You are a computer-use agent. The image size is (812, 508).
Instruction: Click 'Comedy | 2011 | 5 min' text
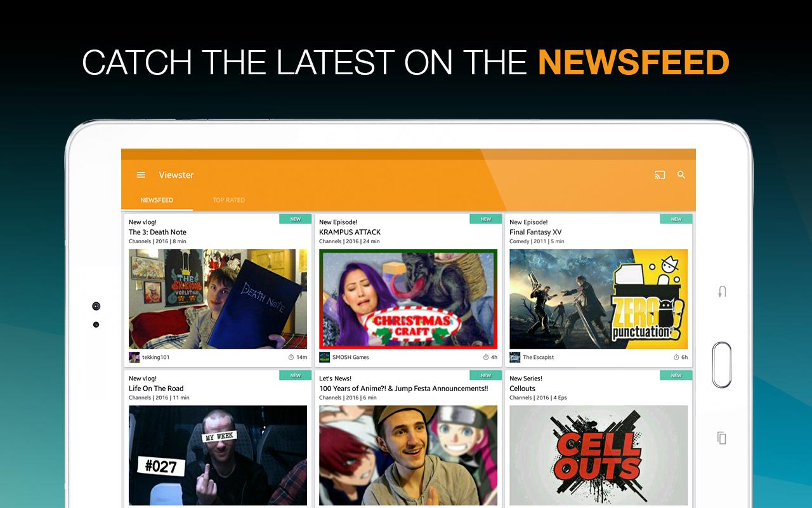(537, 241)
